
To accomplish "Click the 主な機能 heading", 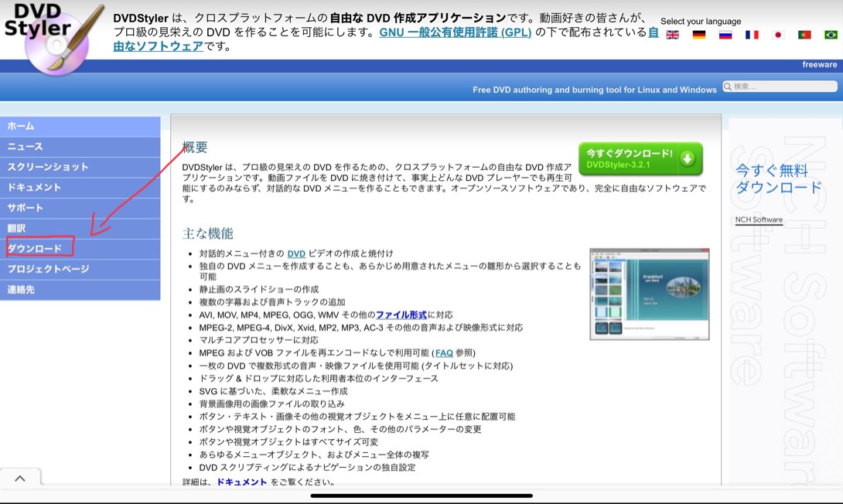I will point(207,233).
